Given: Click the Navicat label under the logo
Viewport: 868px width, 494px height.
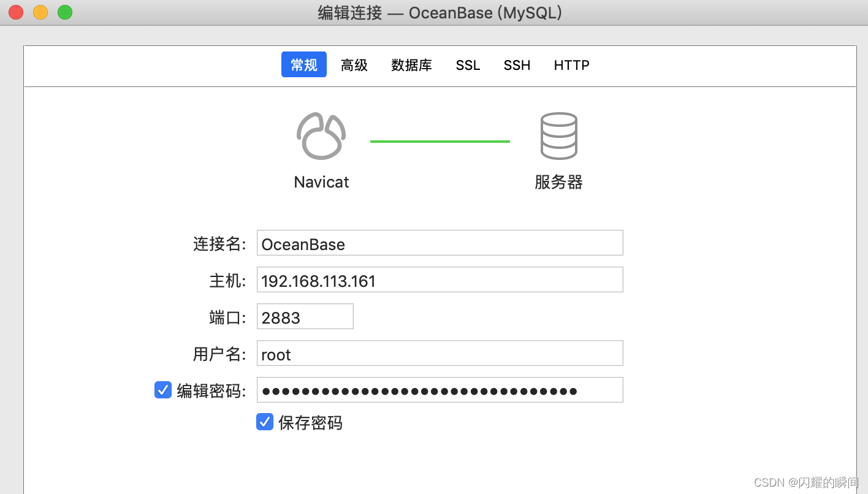Looking at the screenshot, I should (321, 182).
